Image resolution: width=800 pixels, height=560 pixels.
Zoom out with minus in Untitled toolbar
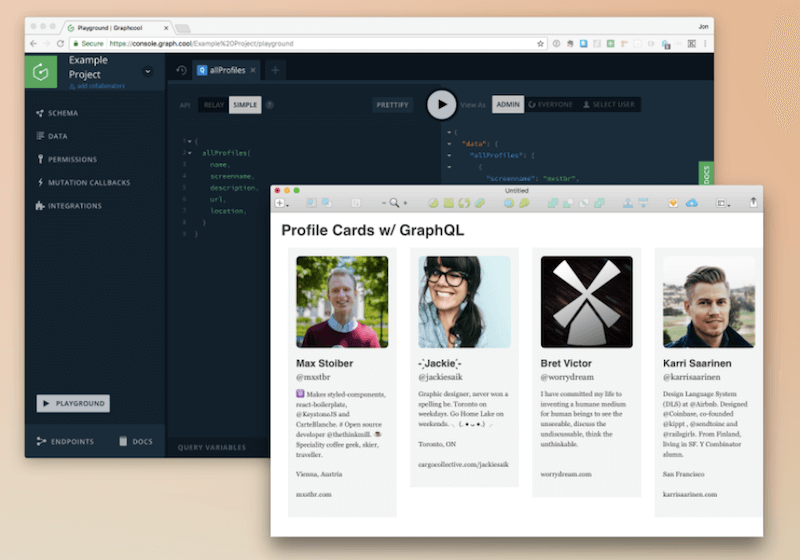[384, 203]
